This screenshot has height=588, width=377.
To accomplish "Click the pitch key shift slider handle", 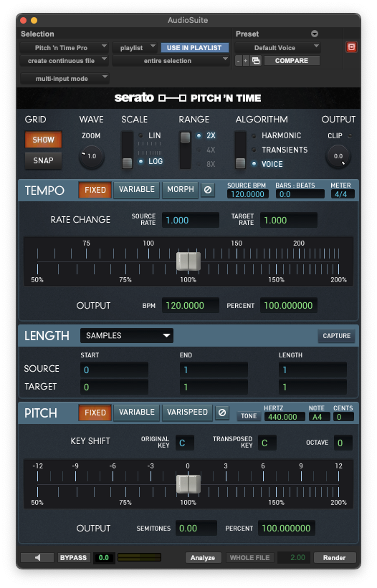I will pos(188,484).
